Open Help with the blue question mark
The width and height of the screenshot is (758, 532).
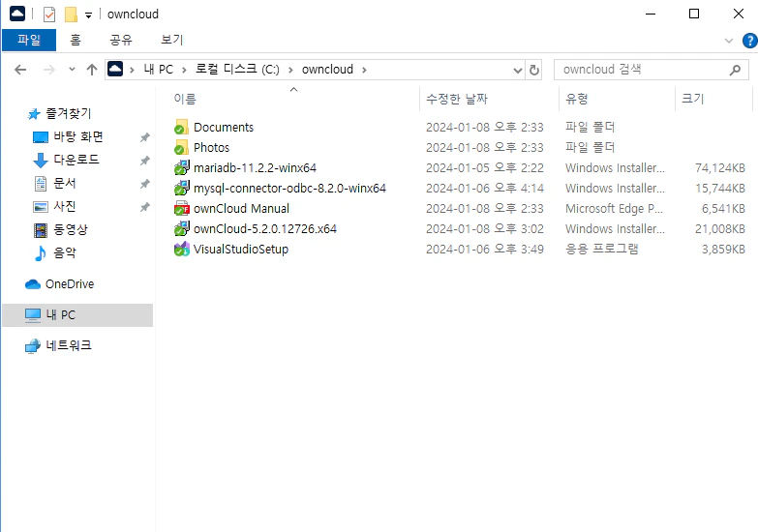[750, 41]
